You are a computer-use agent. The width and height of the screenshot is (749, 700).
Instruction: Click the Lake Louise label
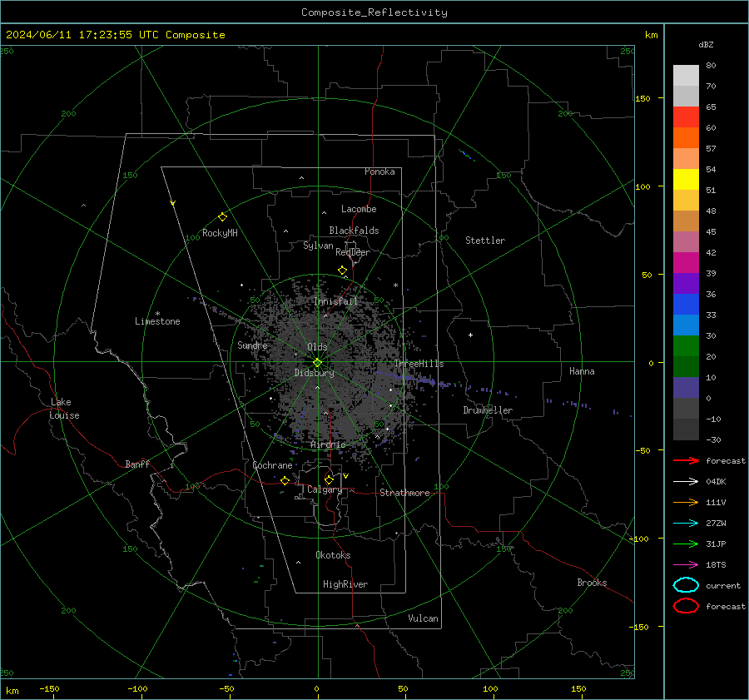[64, 409]
